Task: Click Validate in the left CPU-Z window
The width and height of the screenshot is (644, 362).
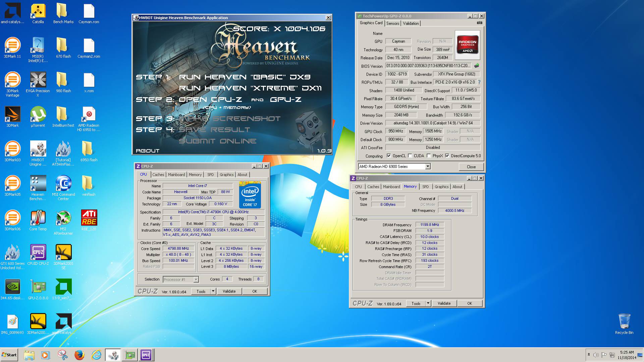Action: pyautogui.click(x=229, y=291)
